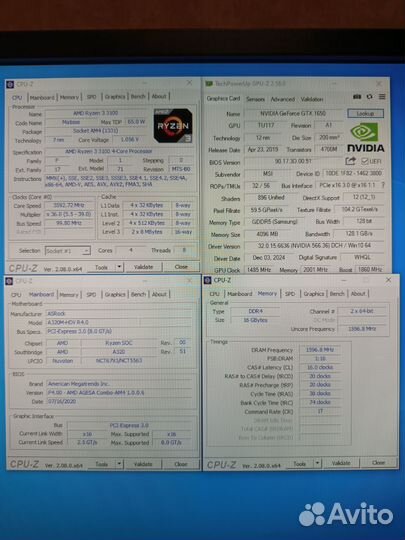Image resolution: width=405 pixels, height=540 pixels.
Task: Open Memory tab in bottom-left CPU-Z window
Action: [x=69, y=295]
